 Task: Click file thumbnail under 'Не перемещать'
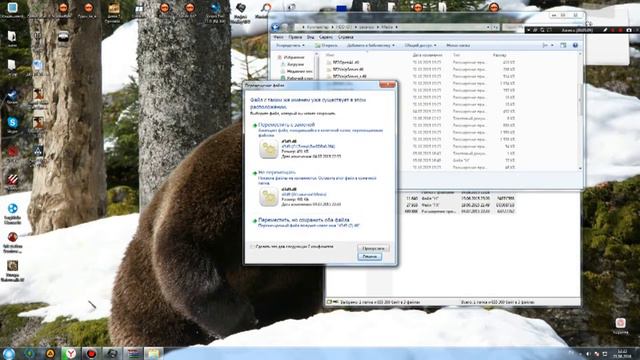[x=269, y=197]
